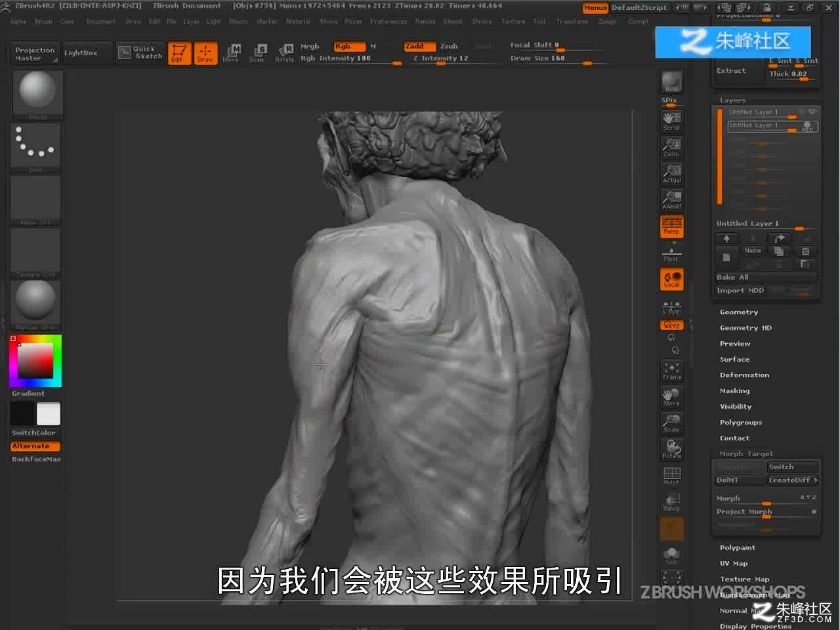840x630 pixels.
Task: Toggle Zadd sculpt mode
Action: 419,47
